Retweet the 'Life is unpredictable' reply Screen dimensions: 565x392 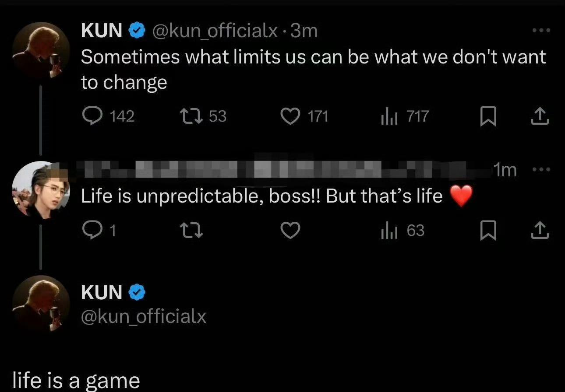click(191, 231)
